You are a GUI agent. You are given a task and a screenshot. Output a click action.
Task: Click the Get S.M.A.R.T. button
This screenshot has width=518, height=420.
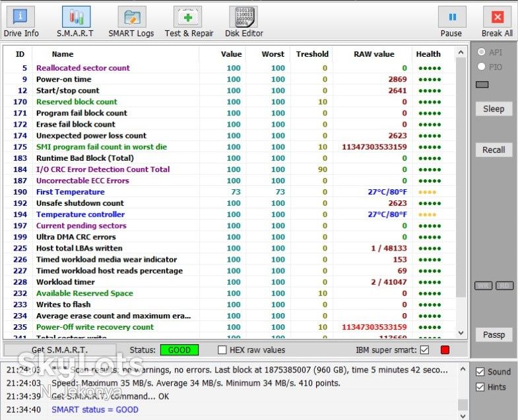pyautogui.click(x=60, y=349)
